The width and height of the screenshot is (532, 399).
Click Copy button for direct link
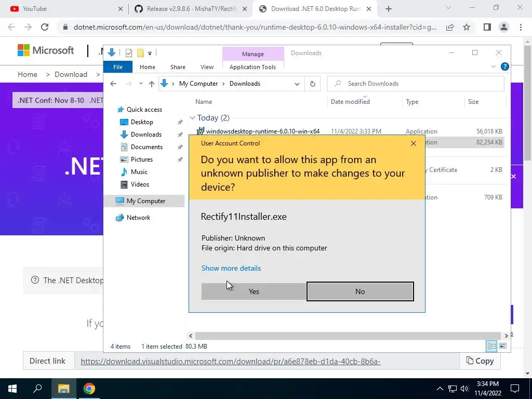(480, 361)
